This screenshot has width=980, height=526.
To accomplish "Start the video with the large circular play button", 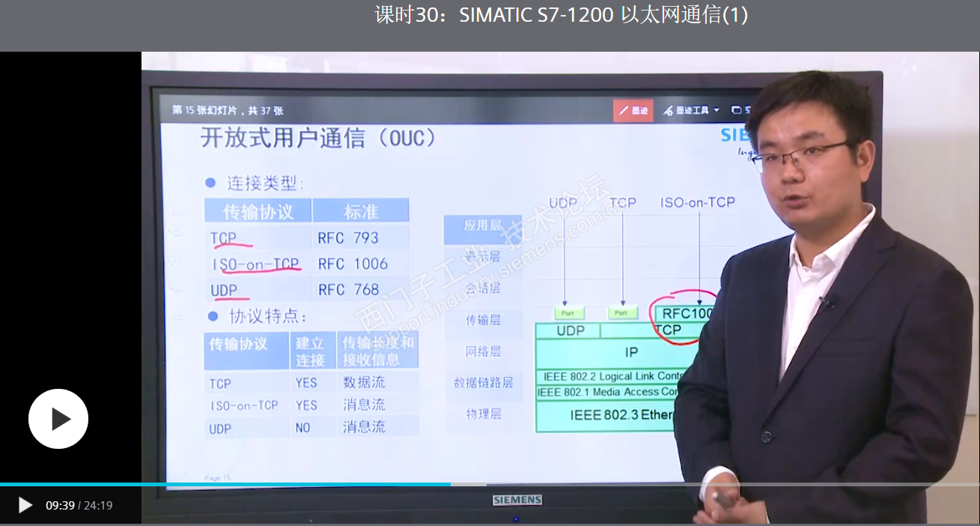I will click(x=58, y=419).
